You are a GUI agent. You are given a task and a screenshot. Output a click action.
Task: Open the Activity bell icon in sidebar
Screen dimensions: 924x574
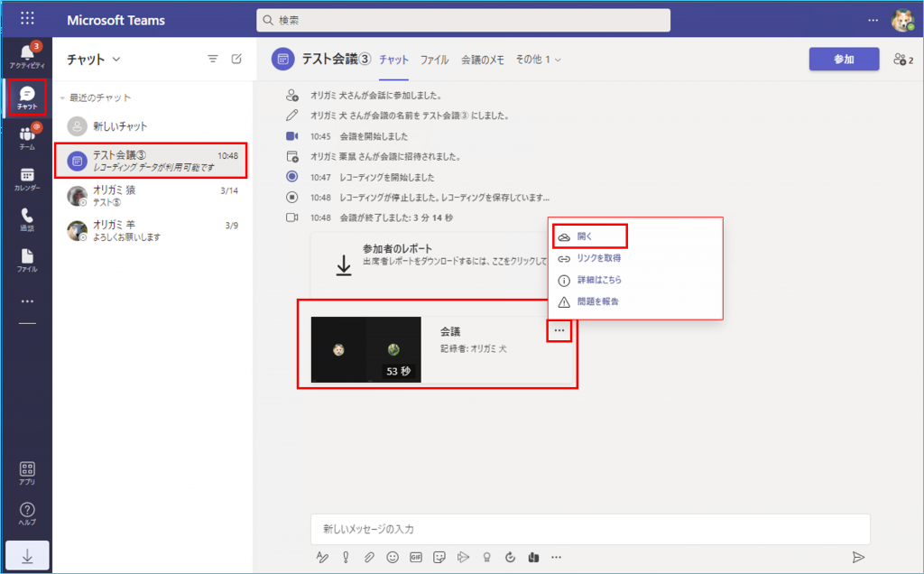tap(27, 56)
